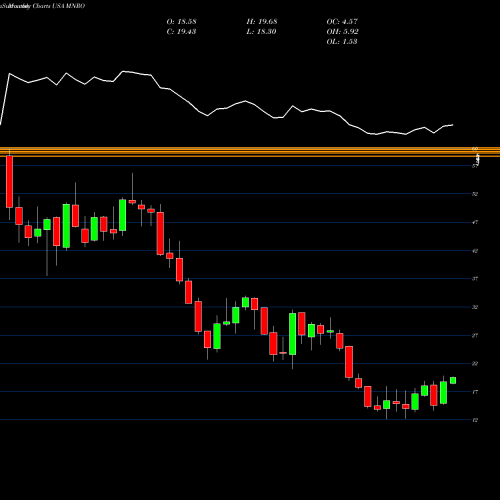Click the 32 price axis label
Viewport: 500px width, 500px height.
[x=475, y=307]
